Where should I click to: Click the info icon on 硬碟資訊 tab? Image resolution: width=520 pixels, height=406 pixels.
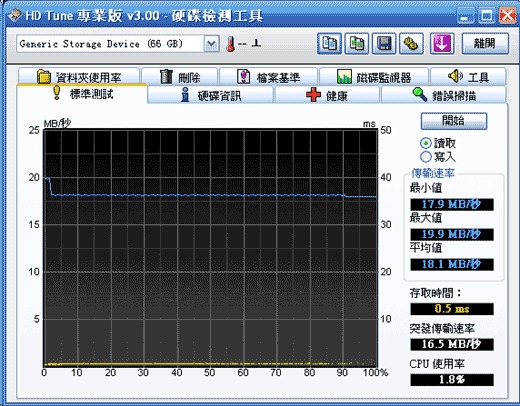(185, 95)
